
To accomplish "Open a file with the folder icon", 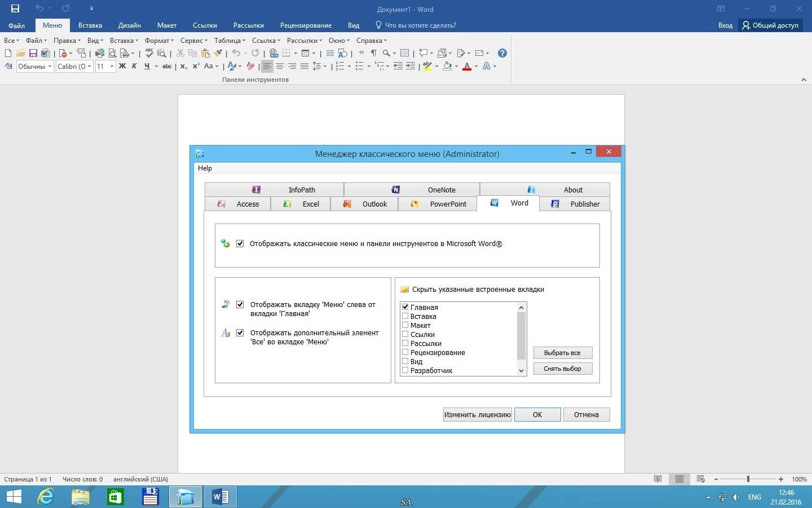I will [20, 53].
